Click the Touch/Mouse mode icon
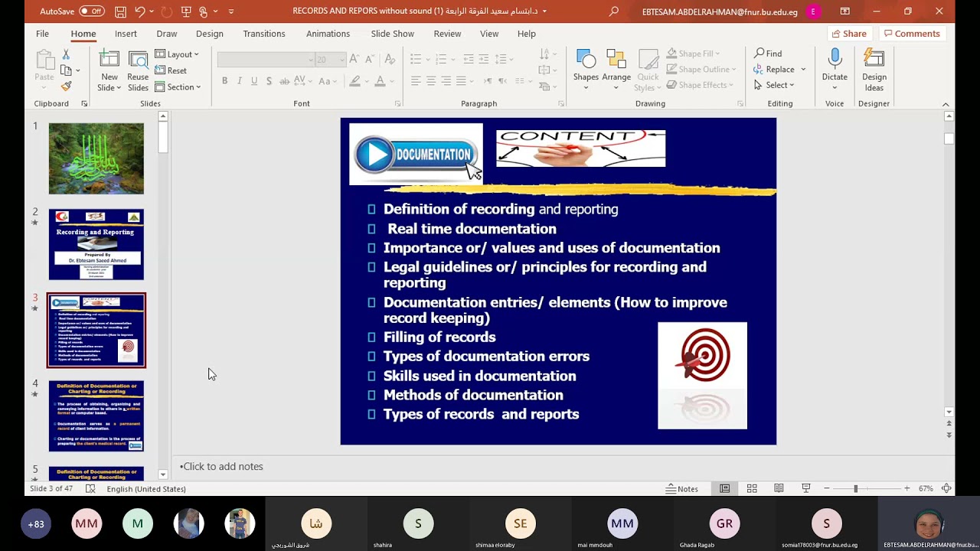This screenshot has width=980, height=551. click(204, 11)
